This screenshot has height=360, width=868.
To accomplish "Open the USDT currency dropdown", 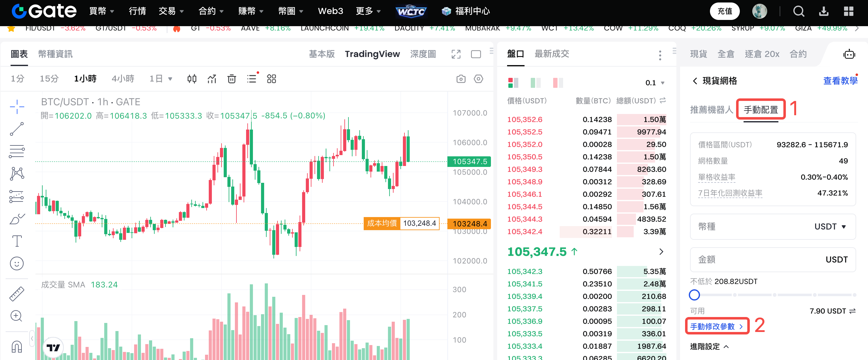I will [x=830, y=226].
